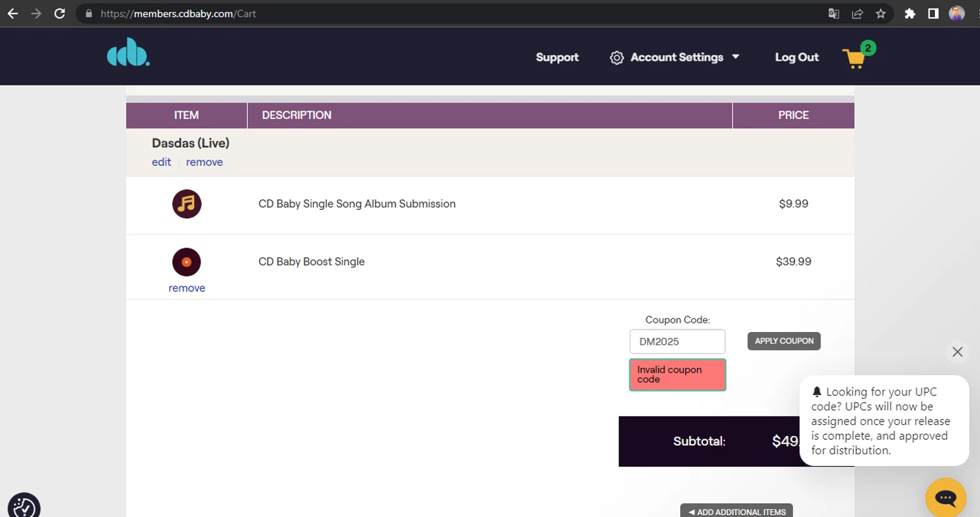Image resolution: width=980 pixels, height=517 pixels.
Task: Open the shopping cart icon
Action: pos(854,59)
